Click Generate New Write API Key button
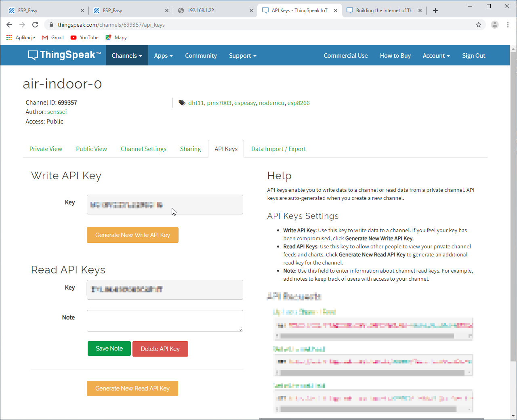The height and width of the screenshot is (420, 517). tap(132, 235)
